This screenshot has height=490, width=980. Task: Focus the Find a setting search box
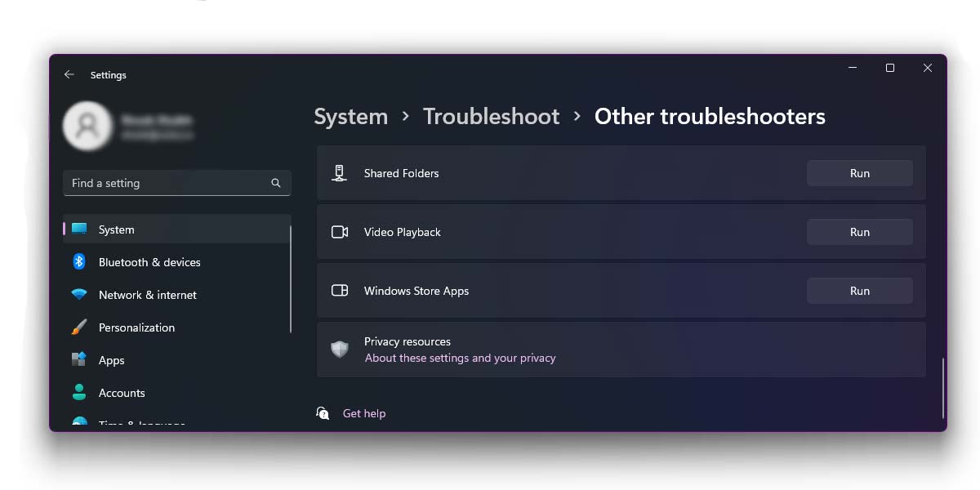[x=177, y=183]
